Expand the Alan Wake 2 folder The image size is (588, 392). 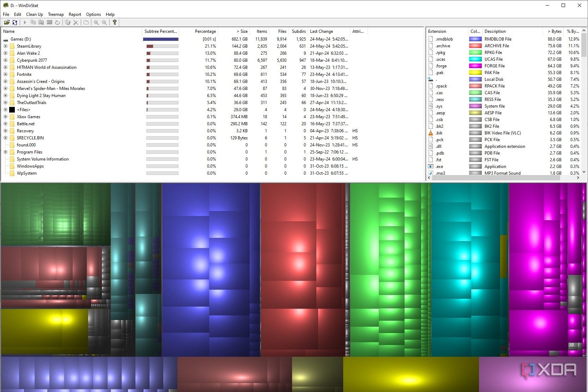tap(5, 53)
